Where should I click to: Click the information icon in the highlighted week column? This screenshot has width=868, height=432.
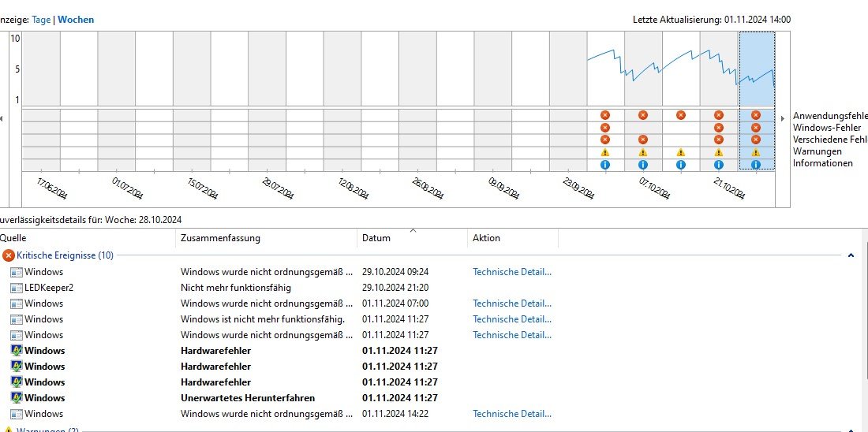click(756, 164)
